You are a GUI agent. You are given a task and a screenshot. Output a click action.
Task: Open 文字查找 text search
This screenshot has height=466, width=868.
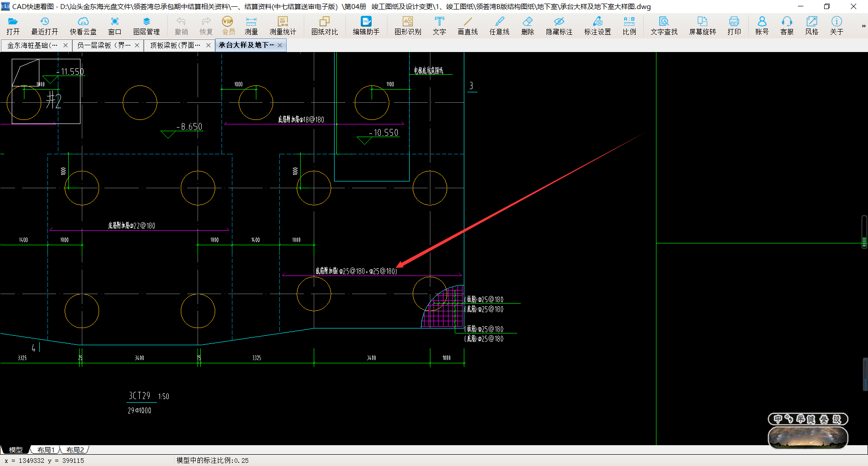click(664, 26)
